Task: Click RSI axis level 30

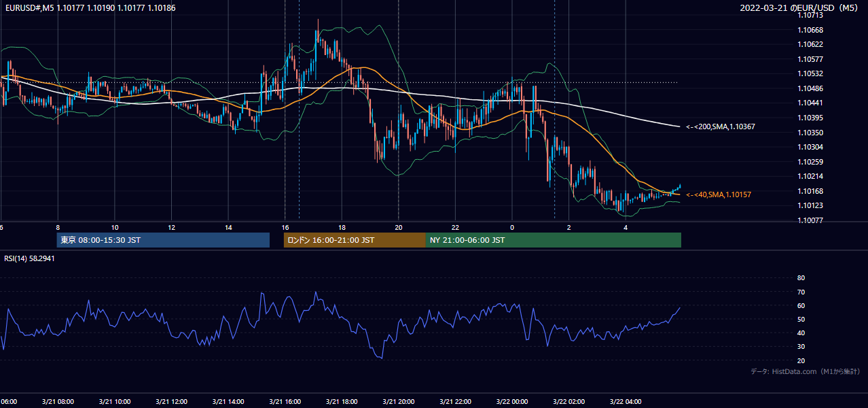Action: click(x=801, y=347)
